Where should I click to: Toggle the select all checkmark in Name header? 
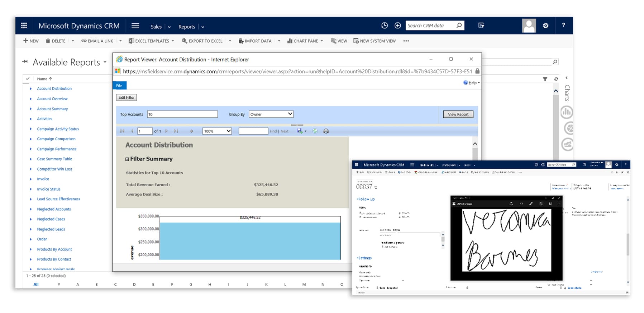28,79
